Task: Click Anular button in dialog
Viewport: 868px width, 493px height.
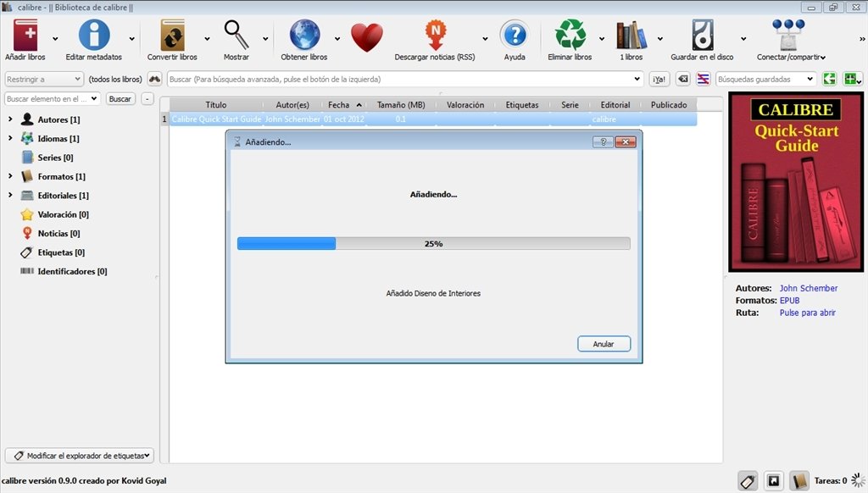Action: [x=604, y=344]
